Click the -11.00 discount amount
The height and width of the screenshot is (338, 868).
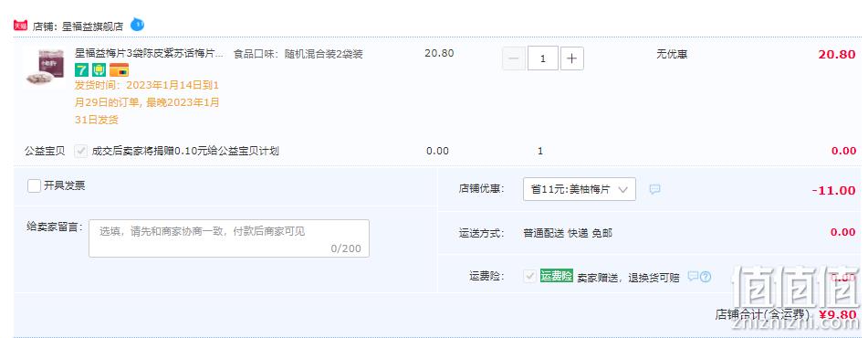pos(833,190)
